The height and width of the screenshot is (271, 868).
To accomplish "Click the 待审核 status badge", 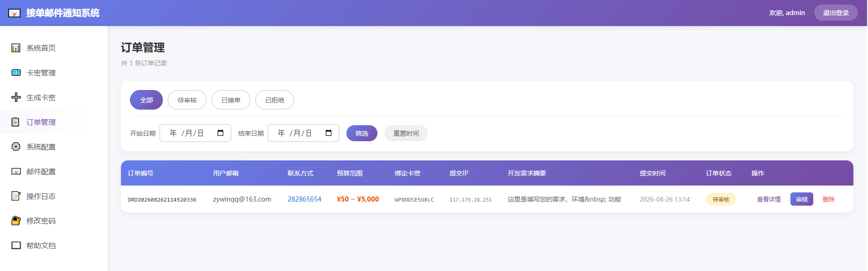I will [x=721, y=199].
